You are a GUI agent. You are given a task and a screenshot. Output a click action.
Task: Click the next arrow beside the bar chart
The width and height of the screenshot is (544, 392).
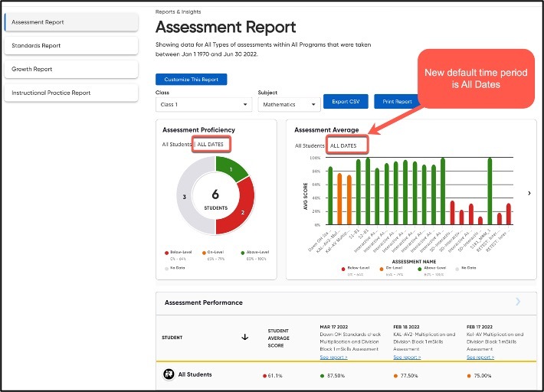(529, 193)
